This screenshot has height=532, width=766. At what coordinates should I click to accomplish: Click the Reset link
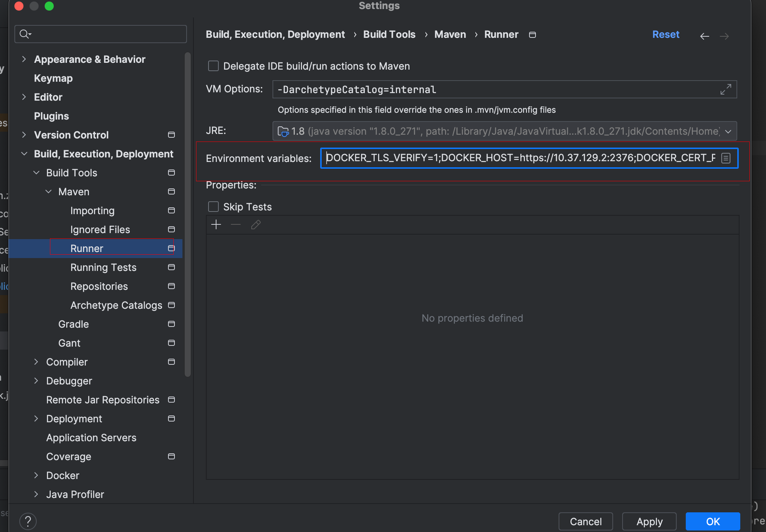point(666,34)
